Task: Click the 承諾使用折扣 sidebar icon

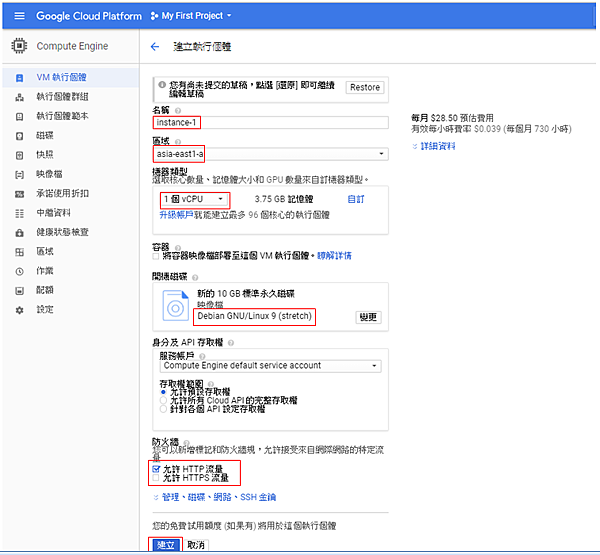Action: coord(19,194)
